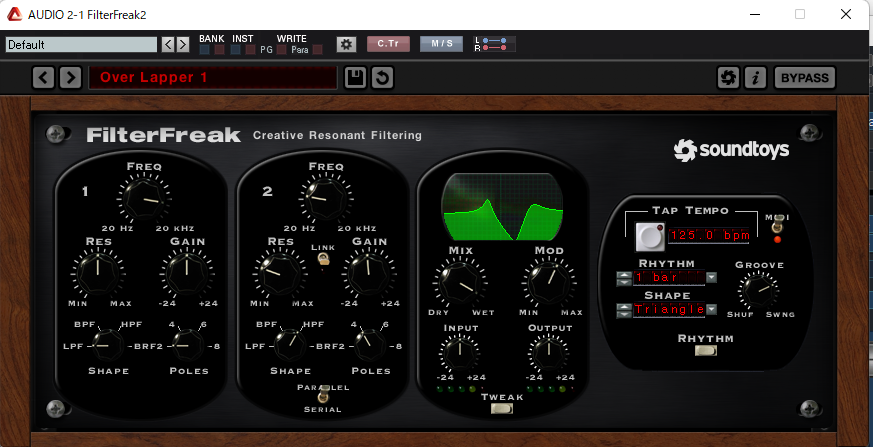The width and height of the screenshot is (873, 447).
Task: Click the green filter response display
Action: pos(502,207)
